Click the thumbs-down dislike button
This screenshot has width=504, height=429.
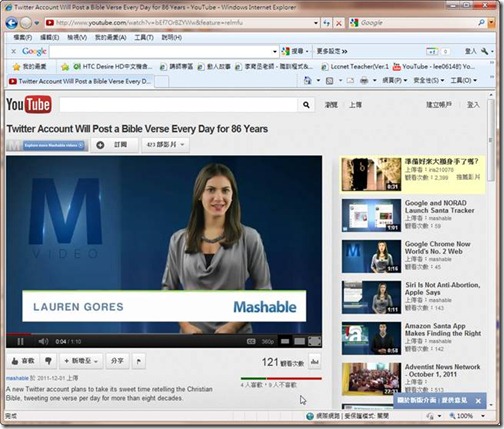(x=48, y=361)
